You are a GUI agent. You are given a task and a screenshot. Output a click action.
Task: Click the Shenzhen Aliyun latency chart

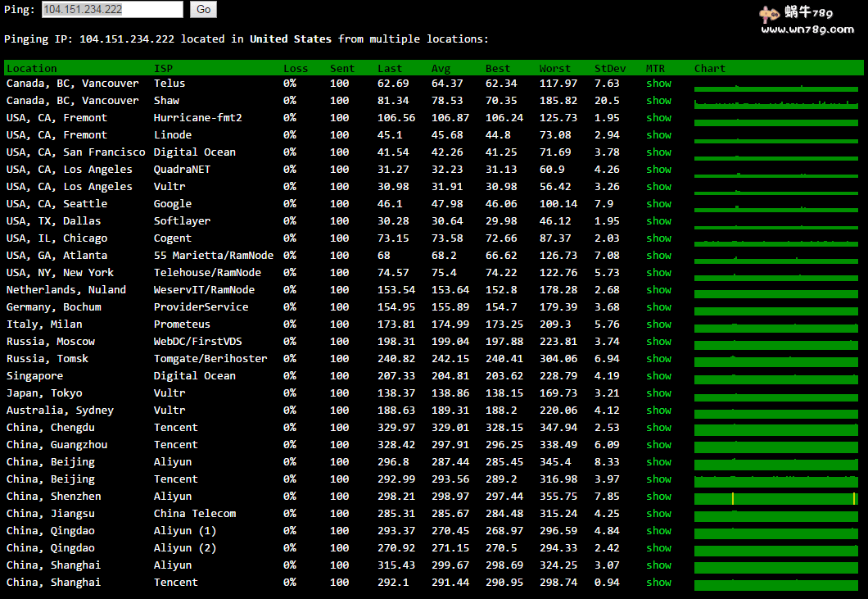775,497
